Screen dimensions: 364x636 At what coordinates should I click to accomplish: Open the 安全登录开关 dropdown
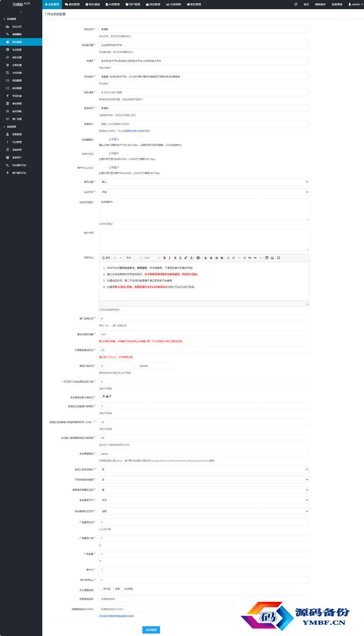tap(204, 500)
